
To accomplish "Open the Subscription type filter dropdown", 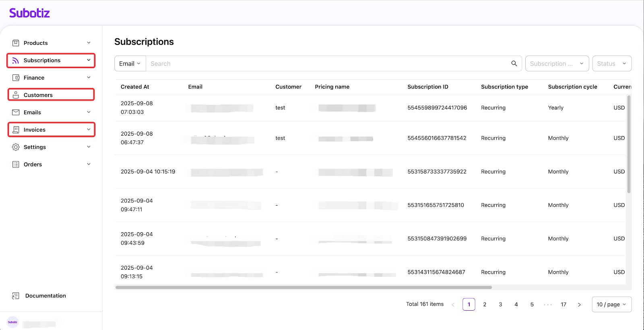I will point(557,64).
